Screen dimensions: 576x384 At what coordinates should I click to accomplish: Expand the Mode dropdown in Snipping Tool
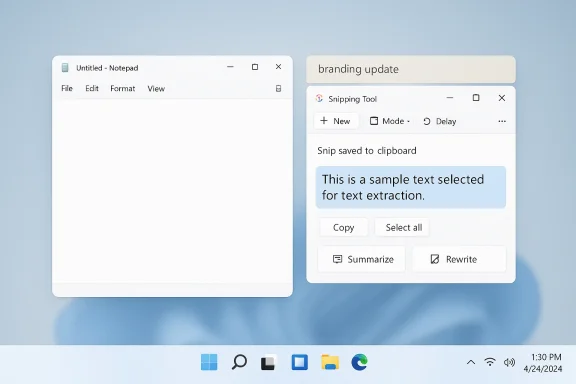[390, 121]
